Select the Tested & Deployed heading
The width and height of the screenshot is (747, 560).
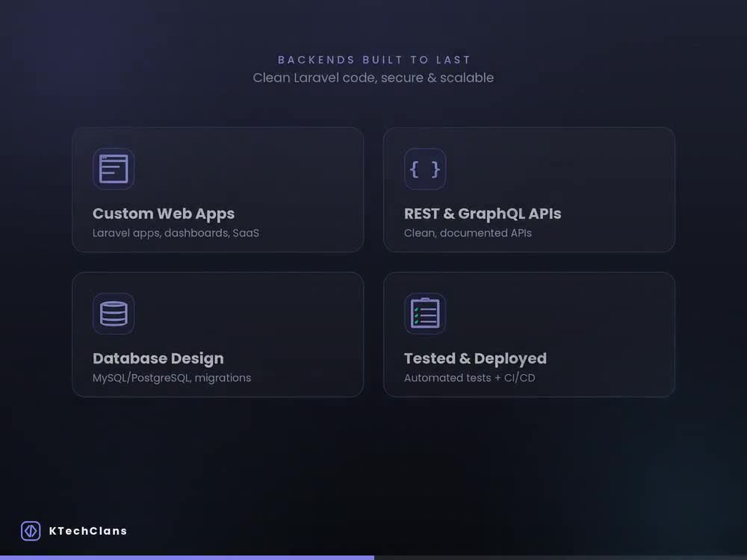coord(475,358)
